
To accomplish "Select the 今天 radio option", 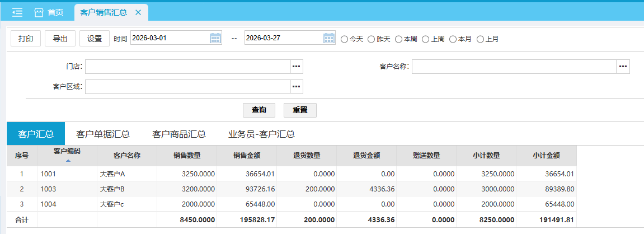I will [345, 39].
